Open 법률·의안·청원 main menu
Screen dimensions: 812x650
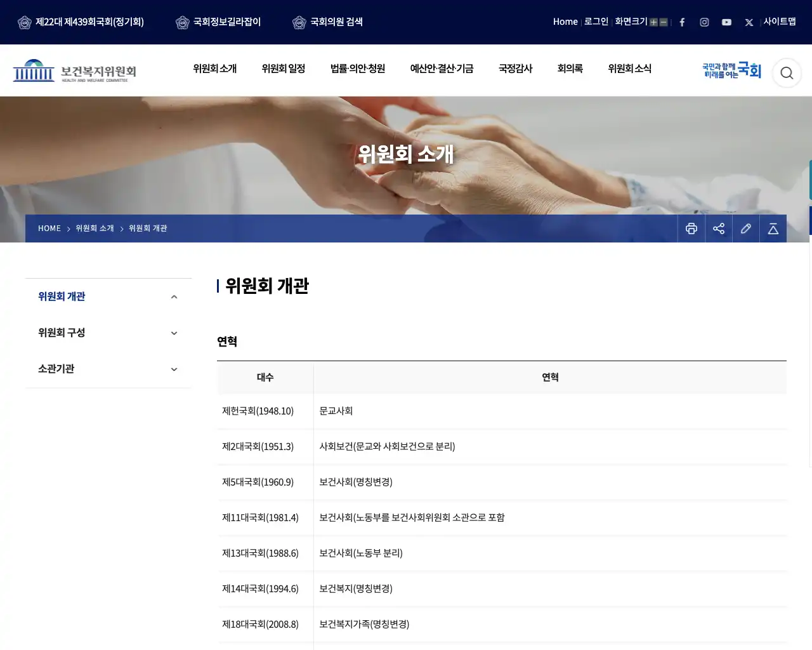click(358, 69)
